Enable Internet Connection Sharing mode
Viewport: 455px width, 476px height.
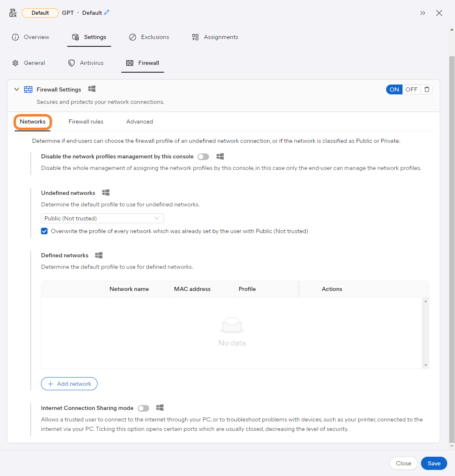pyautogui.click(x=143, y=408)
